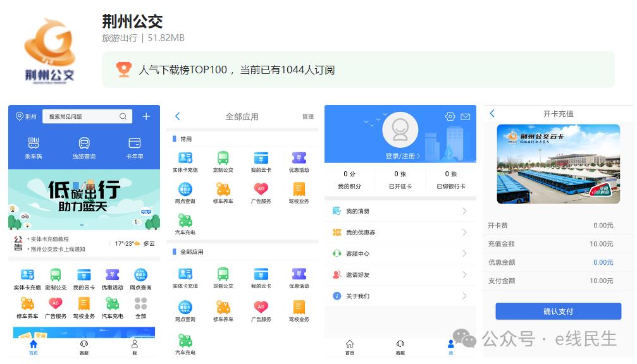
Task: Open 定制公交 in the home screen grid
Action: point(56,279)
